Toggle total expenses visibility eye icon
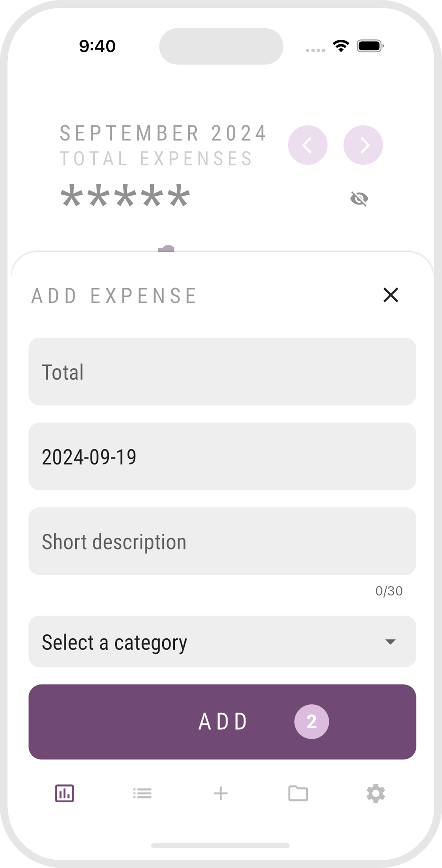This screenshot has height=868, width=442. click(359, 199)
